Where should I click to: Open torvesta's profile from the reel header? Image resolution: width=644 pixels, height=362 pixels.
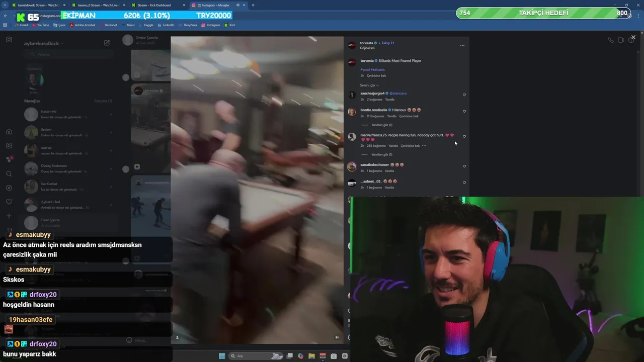(x=367, y=43)
